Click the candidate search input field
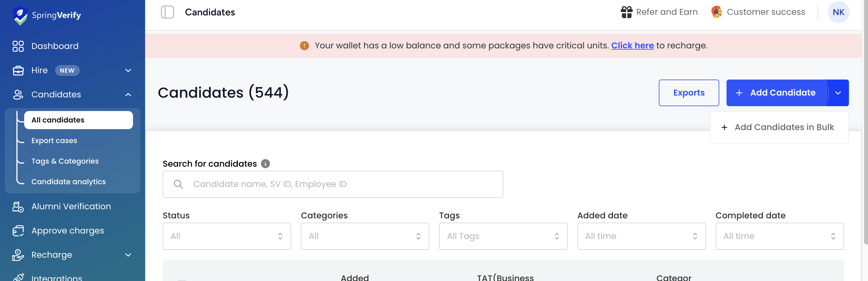The width and height of the screenshot is (868, 281). (333, 184)
